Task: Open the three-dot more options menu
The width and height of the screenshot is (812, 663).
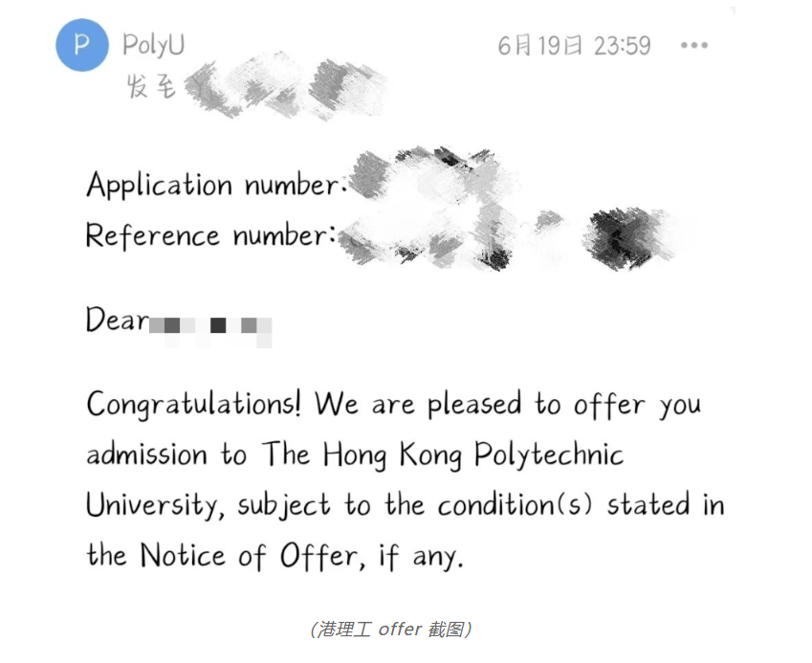Action: [694, 45]
